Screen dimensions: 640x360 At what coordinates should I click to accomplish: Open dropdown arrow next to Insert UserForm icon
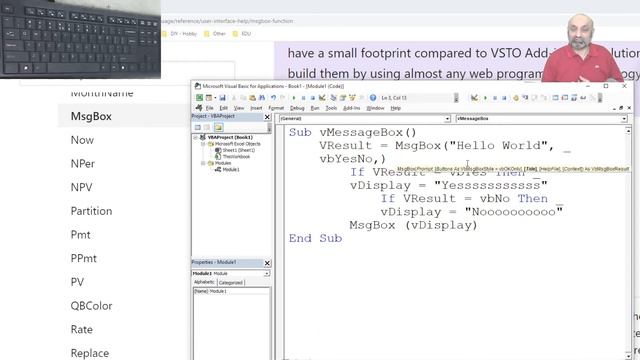215,98
